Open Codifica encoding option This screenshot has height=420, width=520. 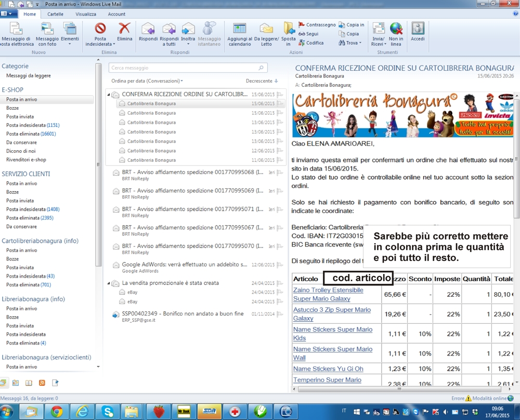[x=311, y=43]
